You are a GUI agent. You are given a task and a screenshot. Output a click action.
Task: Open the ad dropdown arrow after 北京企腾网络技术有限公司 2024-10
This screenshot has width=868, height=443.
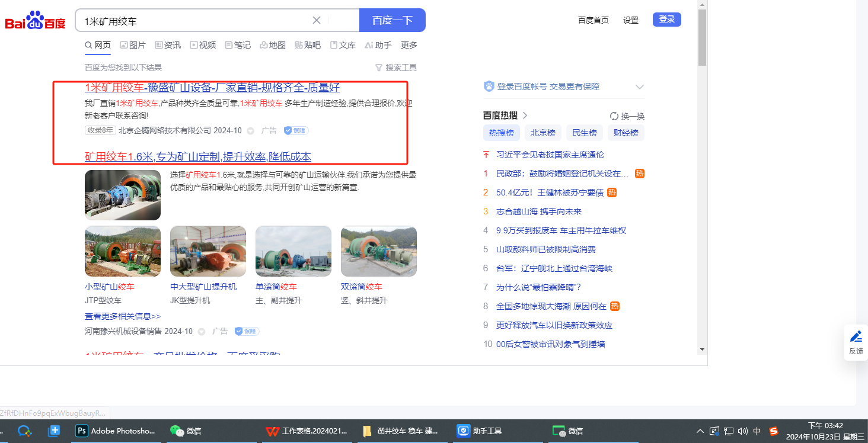pos(250,131)
